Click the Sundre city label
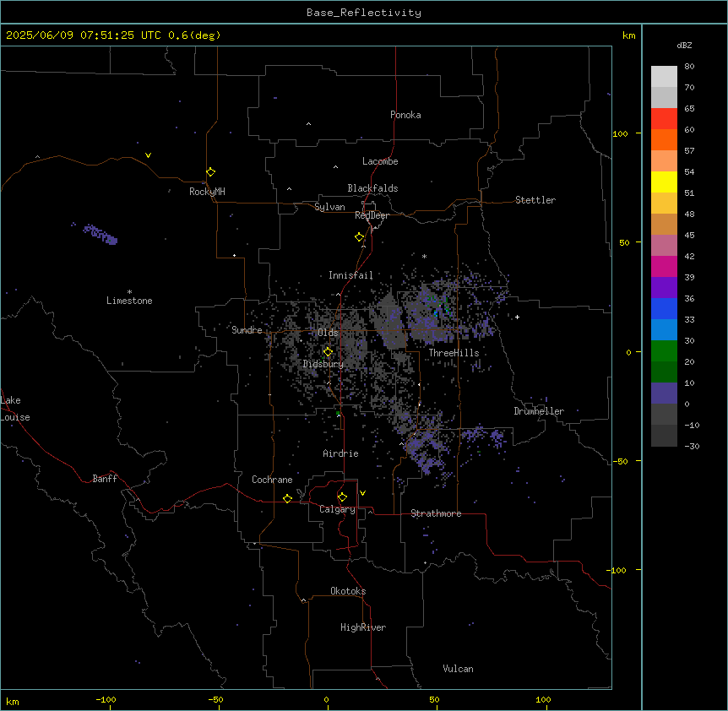Screen dimensions: 728x711 [x=247, y=330]
